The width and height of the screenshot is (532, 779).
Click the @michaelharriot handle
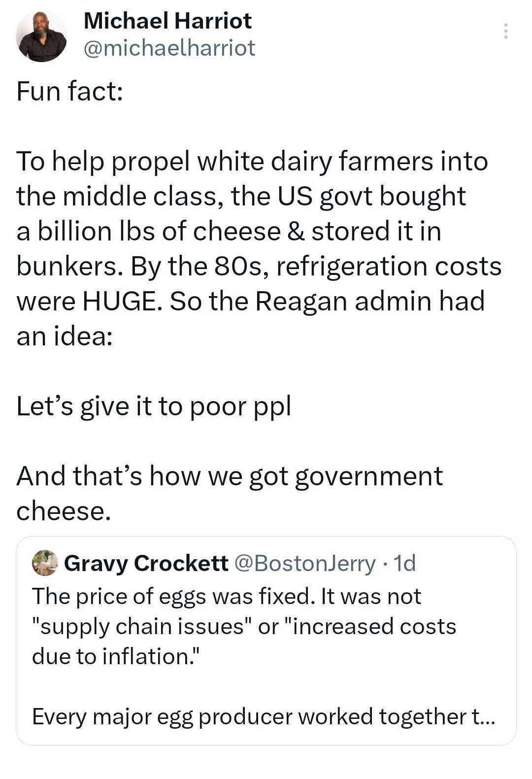[169, 48]
